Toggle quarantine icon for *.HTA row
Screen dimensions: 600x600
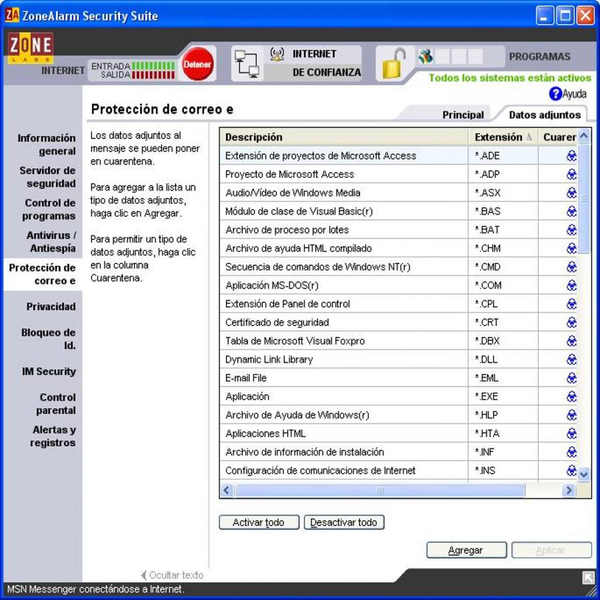pos(571,433)
